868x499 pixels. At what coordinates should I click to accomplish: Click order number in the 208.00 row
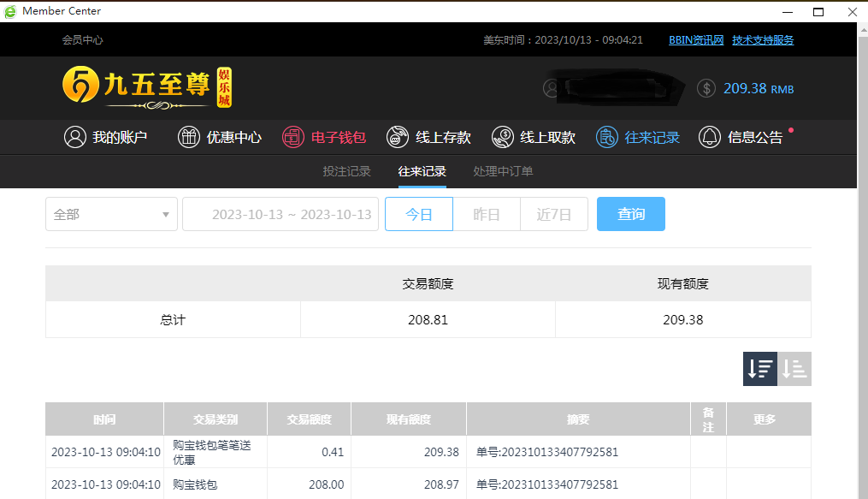pos(547,484)
